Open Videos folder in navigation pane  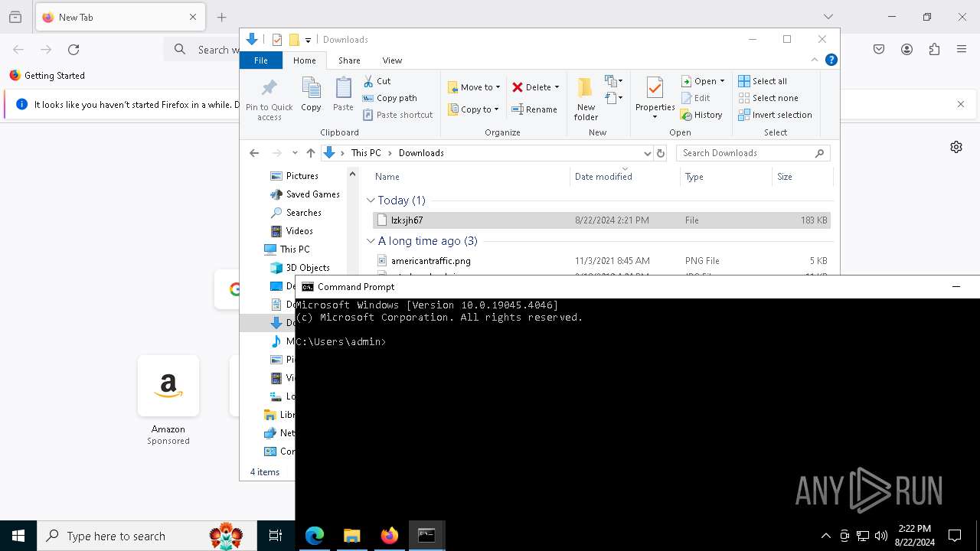292,231
